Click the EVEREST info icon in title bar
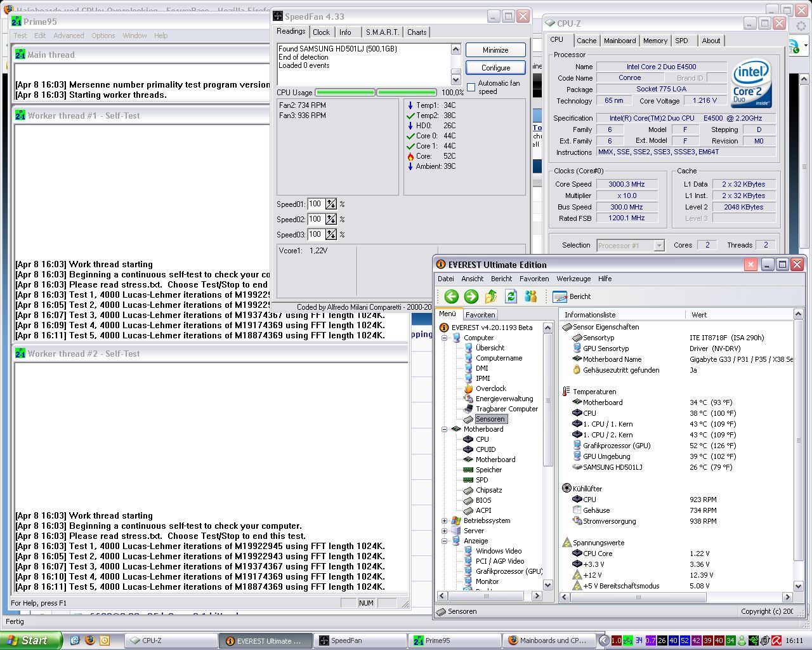 [x=441, y=265]
